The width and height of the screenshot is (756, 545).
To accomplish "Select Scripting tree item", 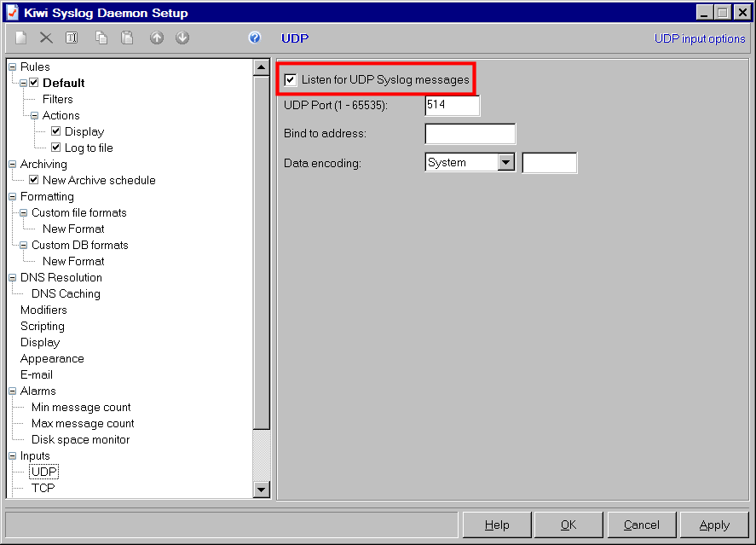I will click(x=42, y=326).
